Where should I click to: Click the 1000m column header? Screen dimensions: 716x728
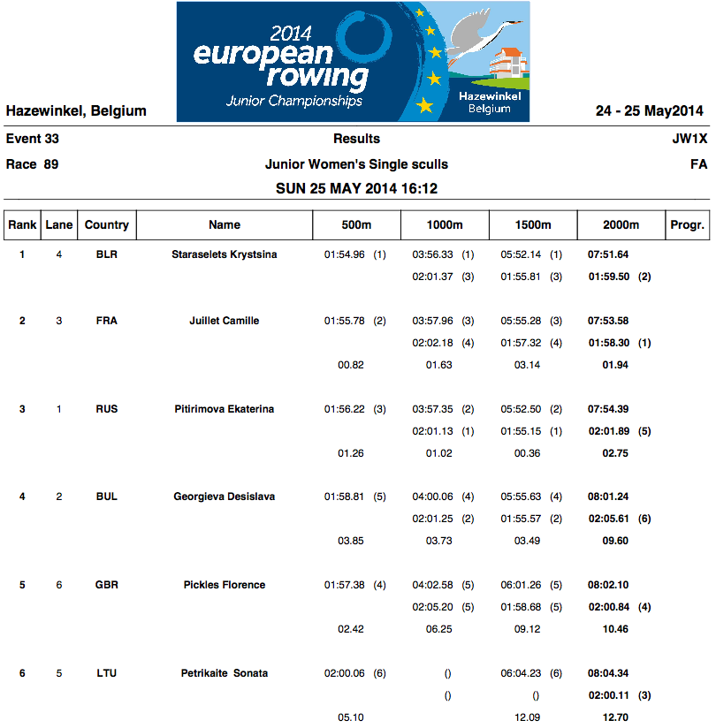tap(445, 225)
